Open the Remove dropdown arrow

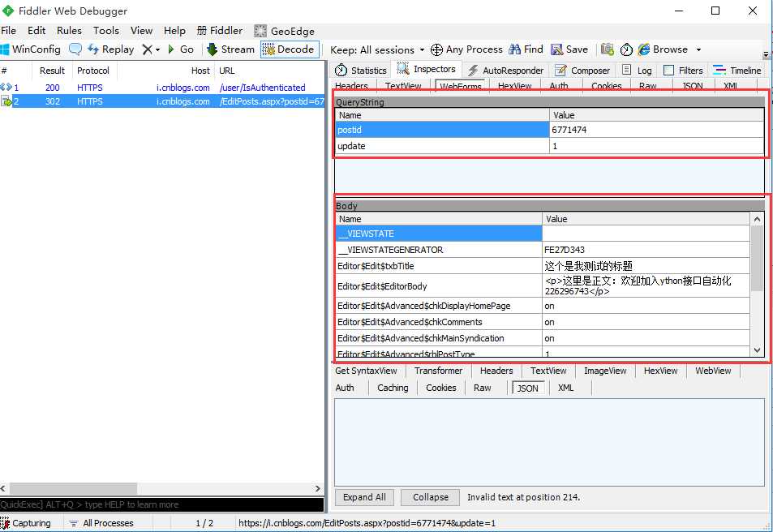coord(157,49)
